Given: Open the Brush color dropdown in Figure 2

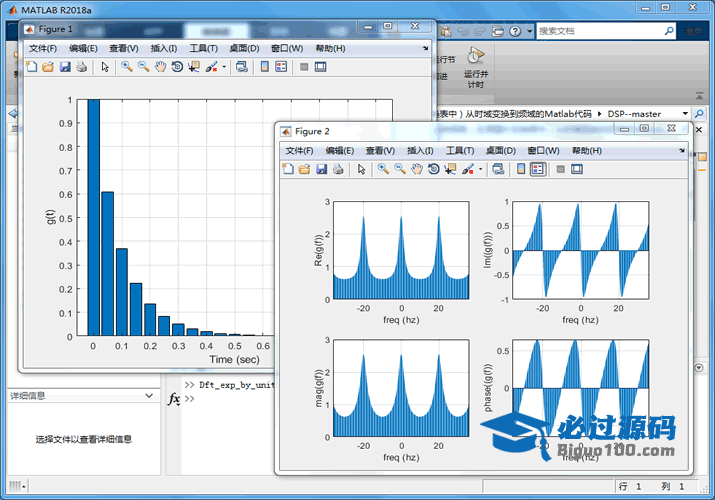Looking at the screenshot, I should click(x=480, y=169).
